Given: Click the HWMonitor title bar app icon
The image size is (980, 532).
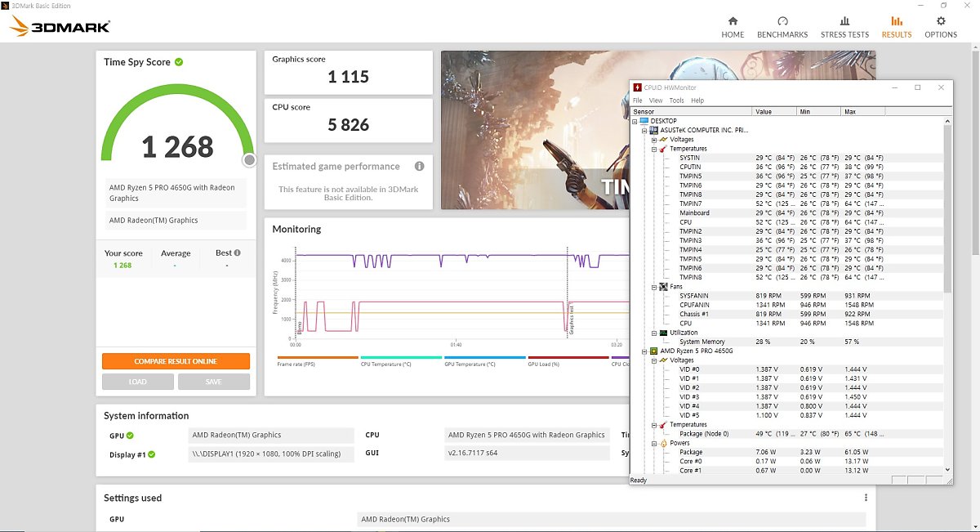Looking at the screenshot, I should (637, 87).
